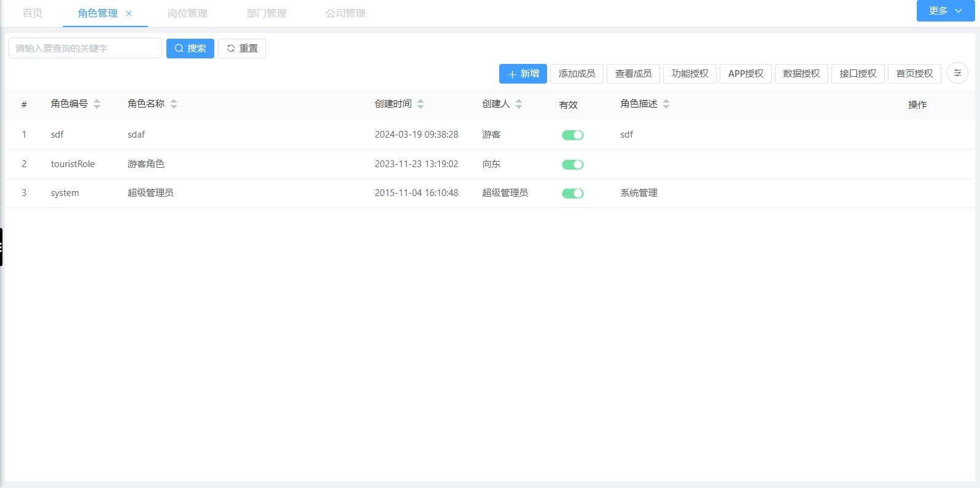Add a new role with 新增
This screenshot has width=980, height=488.
pos(523,74)
